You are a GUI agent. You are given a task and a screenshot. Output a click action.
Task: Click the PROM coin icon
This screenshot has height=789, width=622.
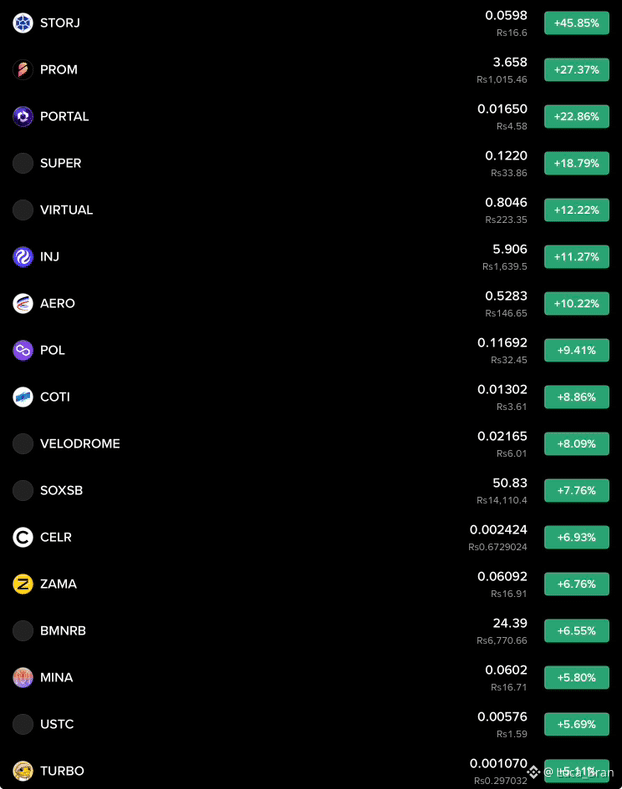(x=23, y=69)
